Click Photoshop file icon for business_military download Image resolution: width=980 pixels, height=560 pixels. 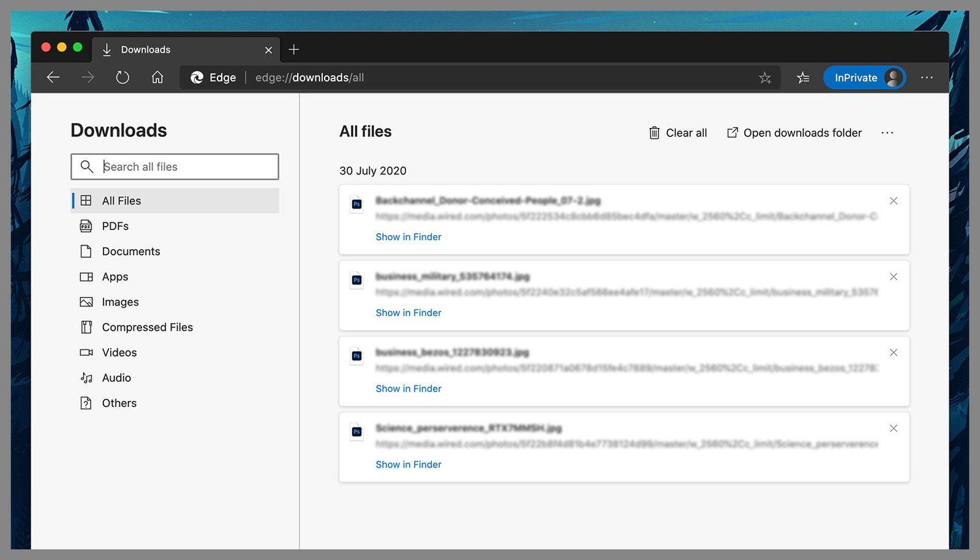point(356,280)
